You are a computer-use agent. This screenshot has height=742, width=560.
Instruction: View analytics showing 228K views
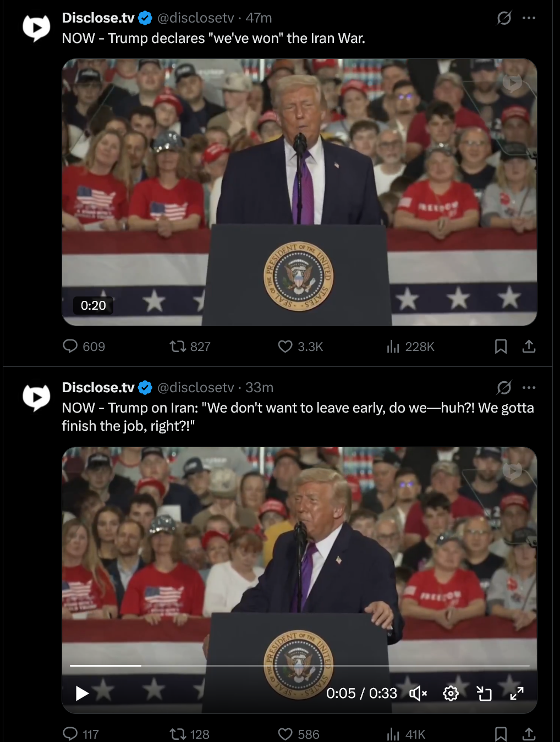(410, 347)
